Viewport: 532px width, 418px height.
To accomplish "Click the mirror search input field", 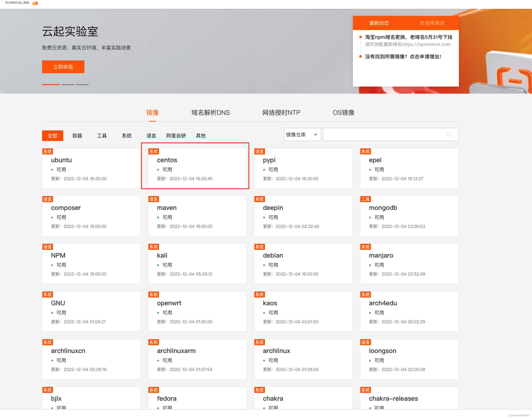I will (x=391, y=134).
